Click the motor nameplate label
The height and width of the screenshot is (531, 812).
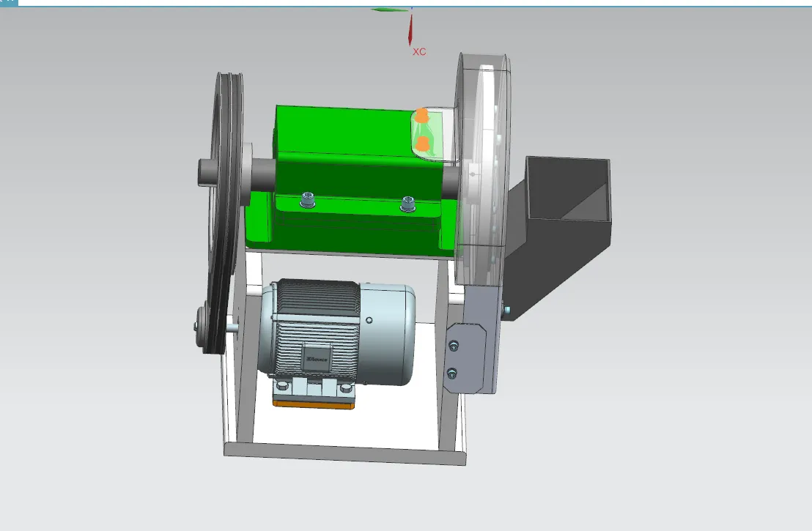[317, 358]
